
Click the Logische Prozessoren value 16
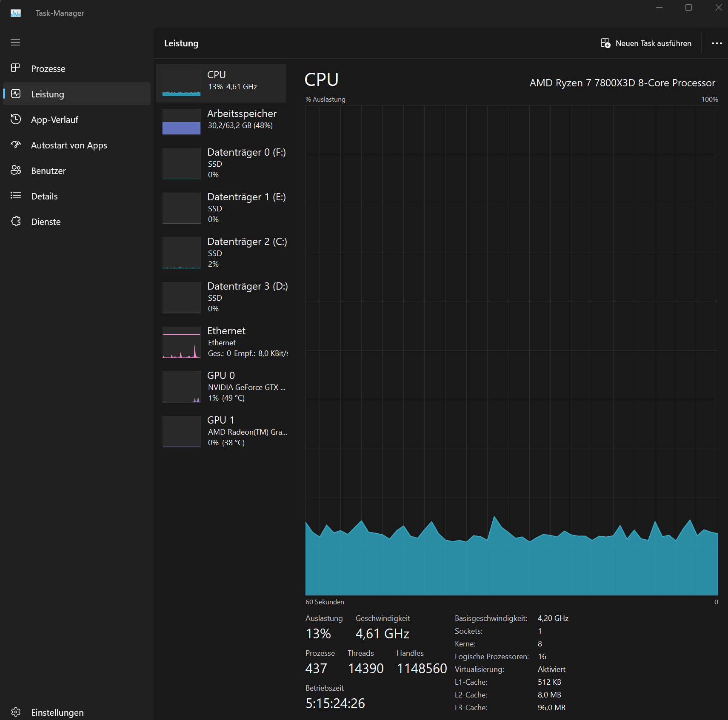click(542, 657)
